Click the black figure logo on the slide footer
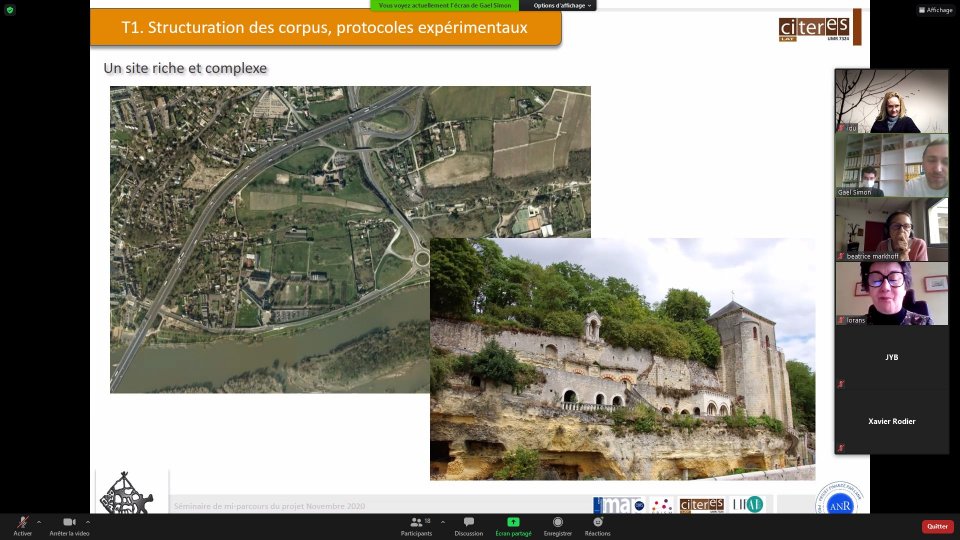960x540 pixels. 126,493
